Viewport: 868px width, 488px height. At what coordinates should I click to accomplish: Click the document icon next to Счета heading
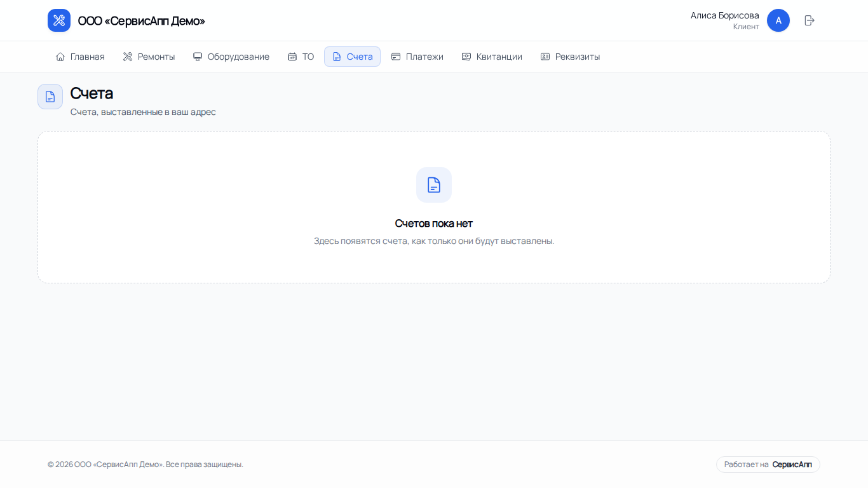pos(50,97)
